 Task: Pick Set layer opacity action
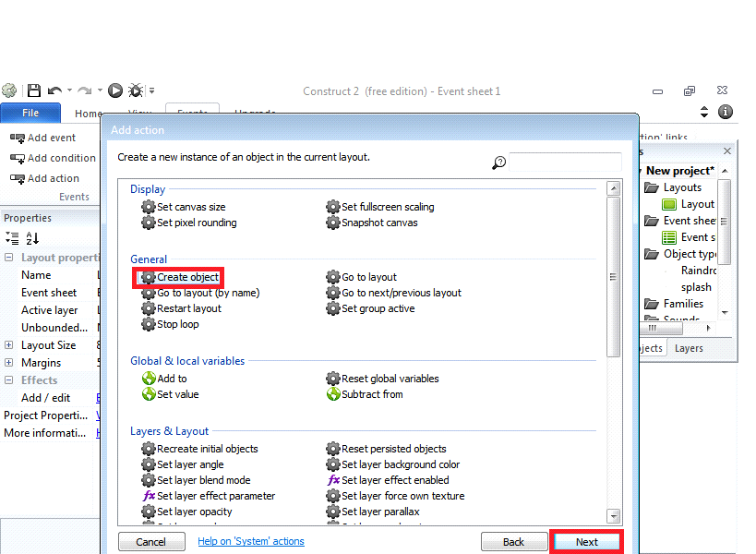click(x=186, y=512)
